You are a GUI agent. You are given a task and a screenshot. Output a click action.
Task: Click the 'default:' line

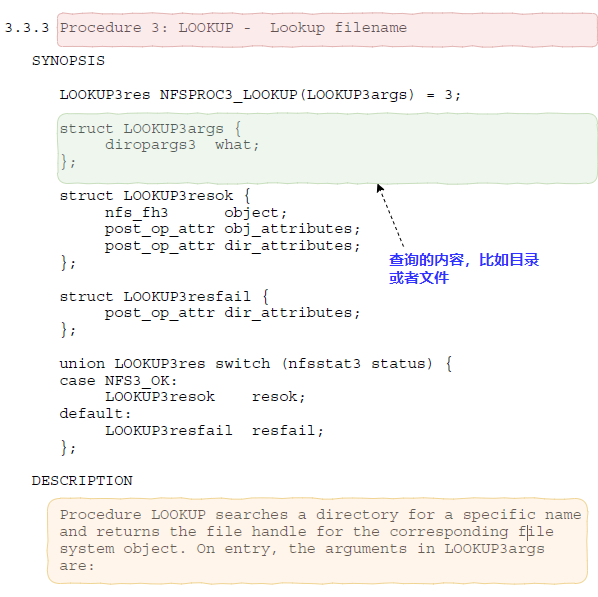pyautogui.click(x=95, y=414)
